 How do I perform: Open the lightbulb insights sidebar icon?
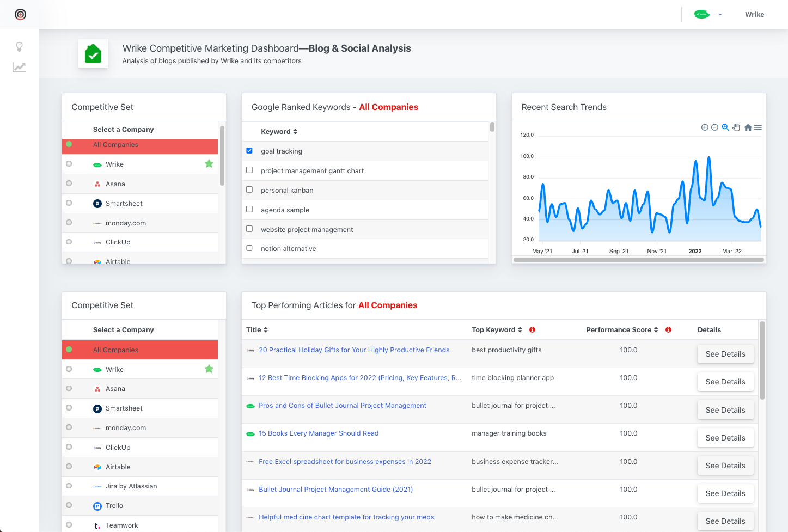point(19,47)
